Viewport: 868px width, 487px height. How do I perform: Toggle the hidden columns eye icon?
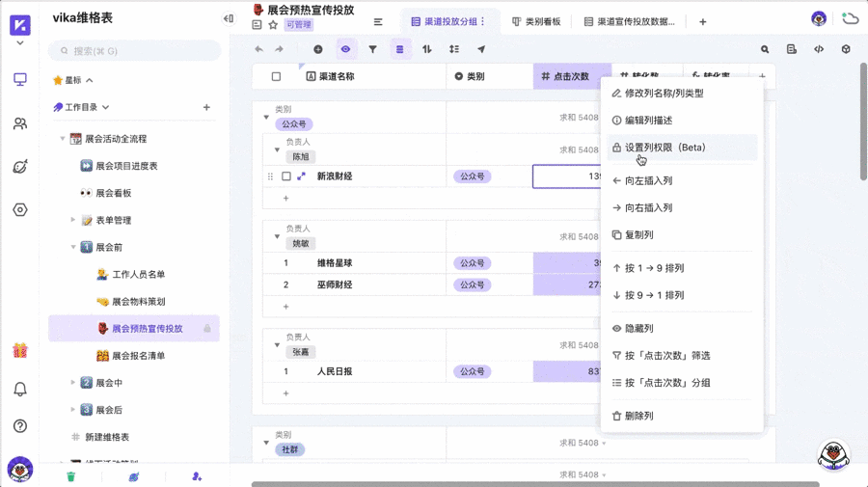tap(345, 49)
